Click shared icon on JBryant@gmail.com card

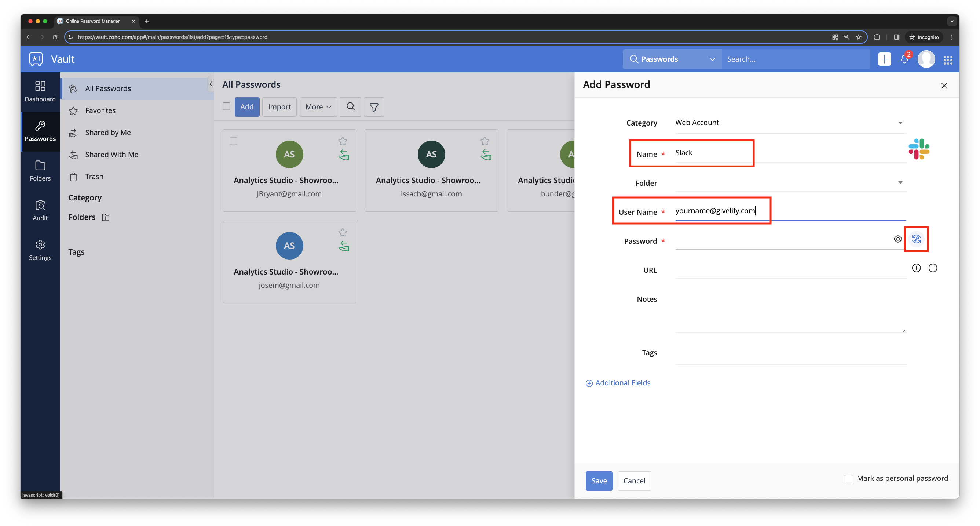(344, 155)
